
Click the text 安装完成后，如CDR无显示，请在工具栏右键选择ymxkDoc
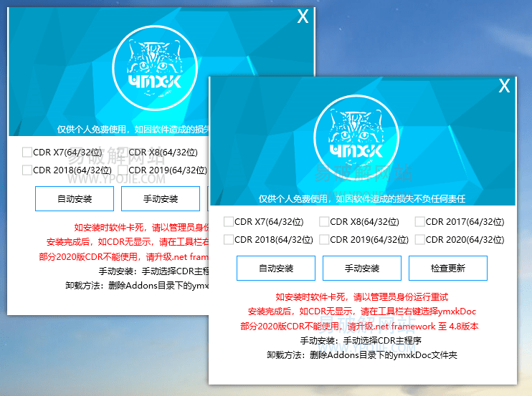(x=362, y=312)
